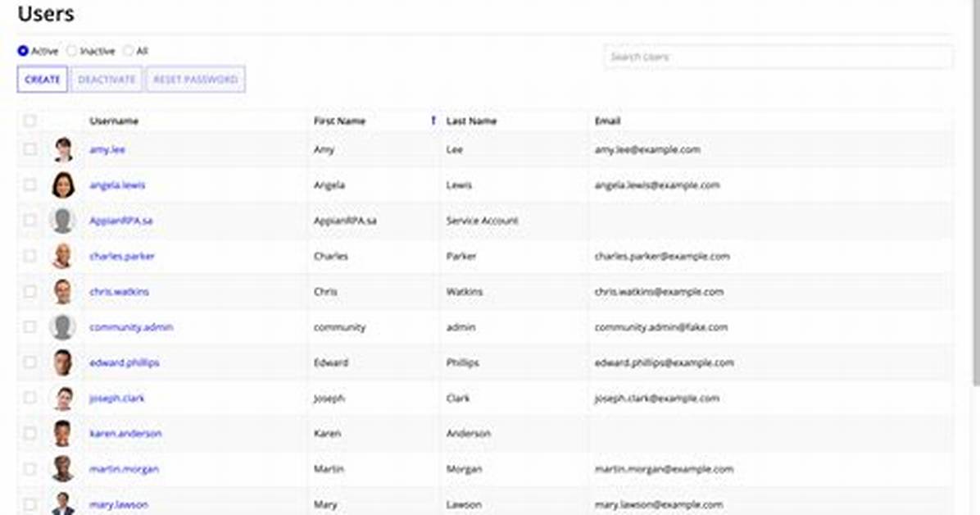Click joseph.clark profile picture
The image size is (980, 515).
[62, 398]
